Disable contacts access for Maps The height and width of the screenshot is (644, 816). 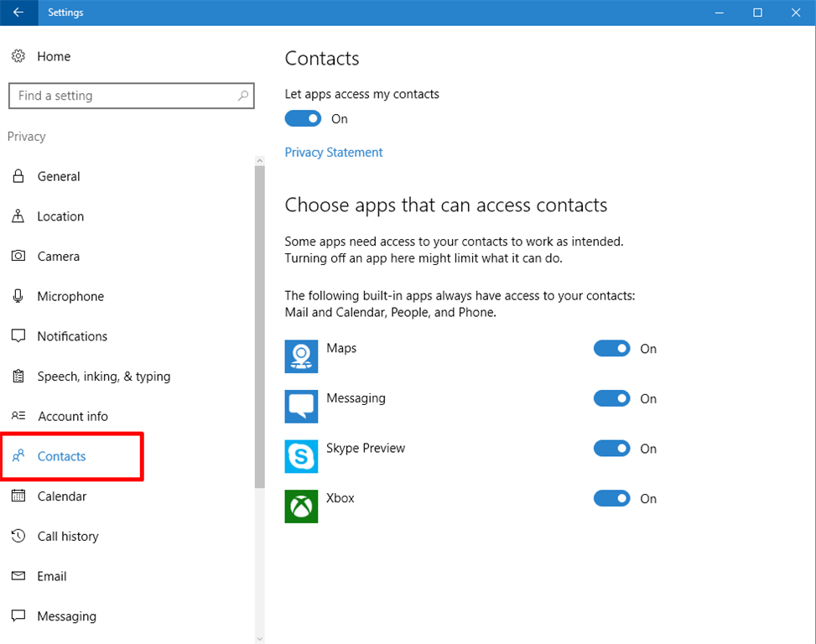(611, 349)
